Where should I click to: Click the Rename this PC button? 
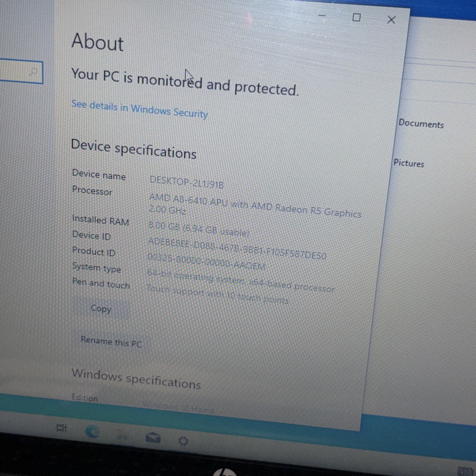(x=111, y=341)
